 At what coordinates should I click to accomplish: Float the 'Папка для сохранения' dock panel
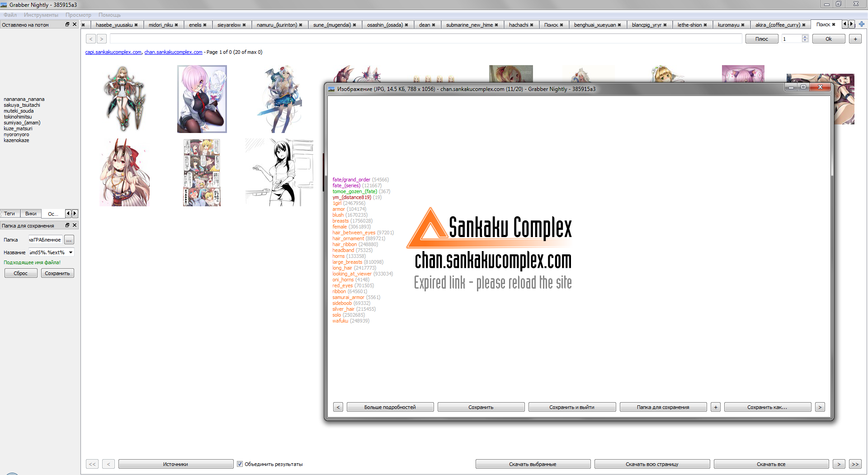click(x=67, y=225)
